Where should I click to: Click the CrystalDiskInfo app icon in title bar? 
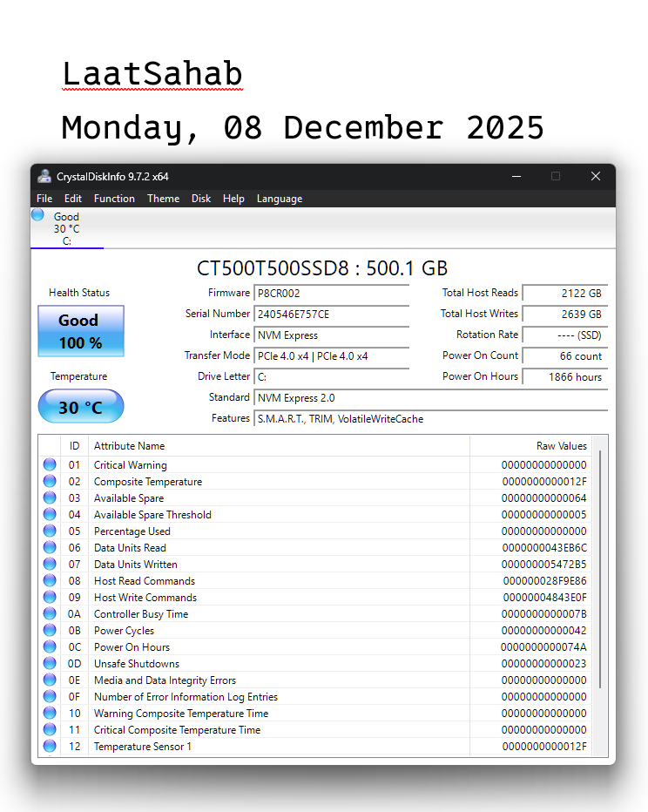[x=44, y=176]
